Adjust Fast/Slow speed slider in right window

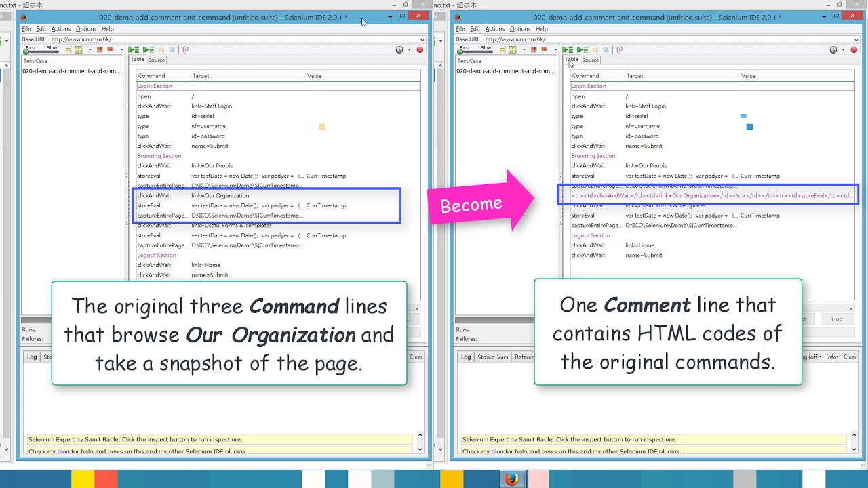(x=475, y=52)
